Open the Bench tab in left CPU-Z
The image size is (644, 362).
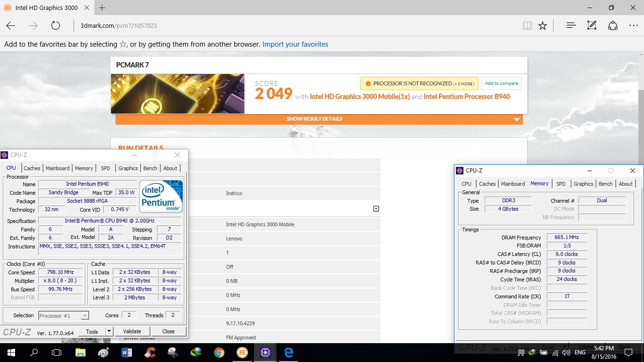click(x=150, y=168)
